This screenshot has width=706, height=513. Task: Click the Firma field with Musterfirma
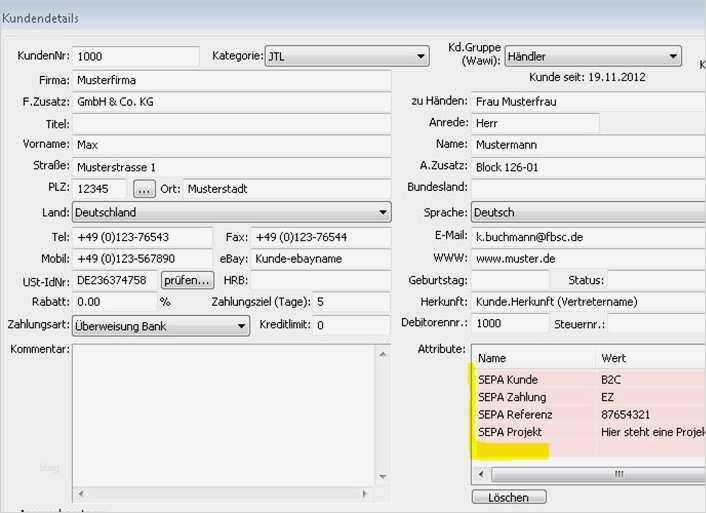pyautogui.click(x=231, y=80)
